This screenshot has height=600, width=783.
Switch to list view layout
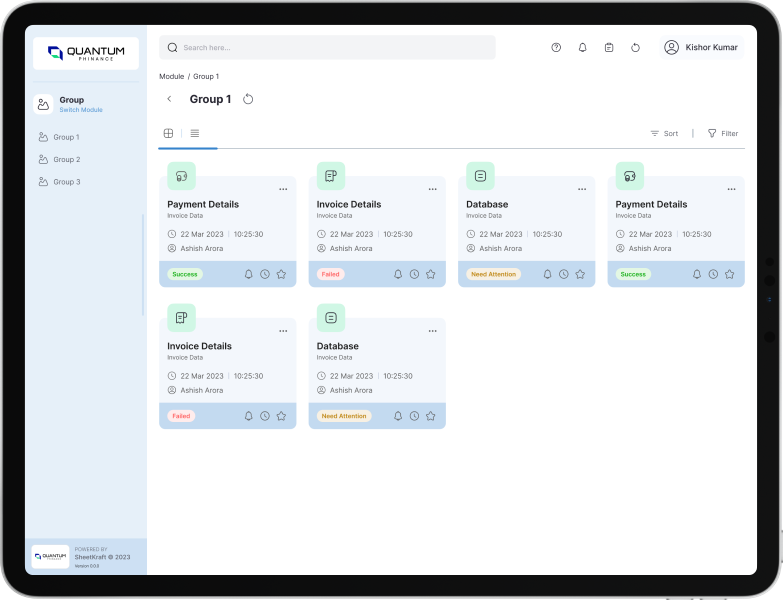pyautogui.click(x=195, y=133)
